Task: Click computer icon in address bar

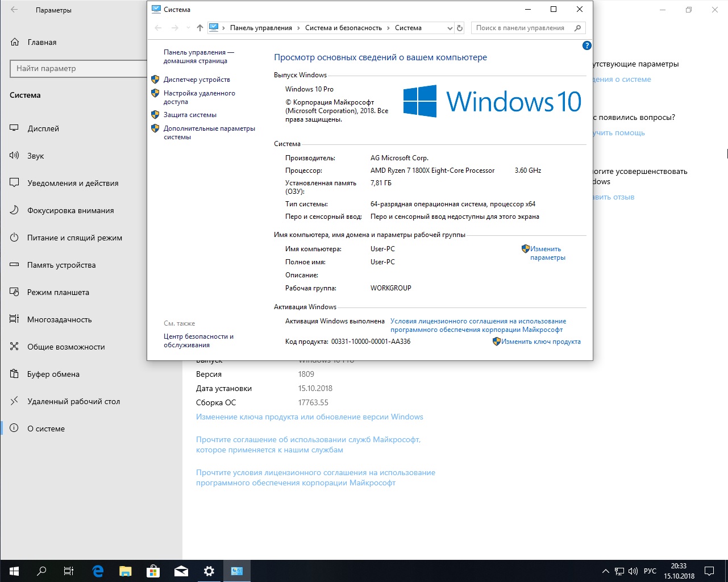Action: click(x=214, y=28)
